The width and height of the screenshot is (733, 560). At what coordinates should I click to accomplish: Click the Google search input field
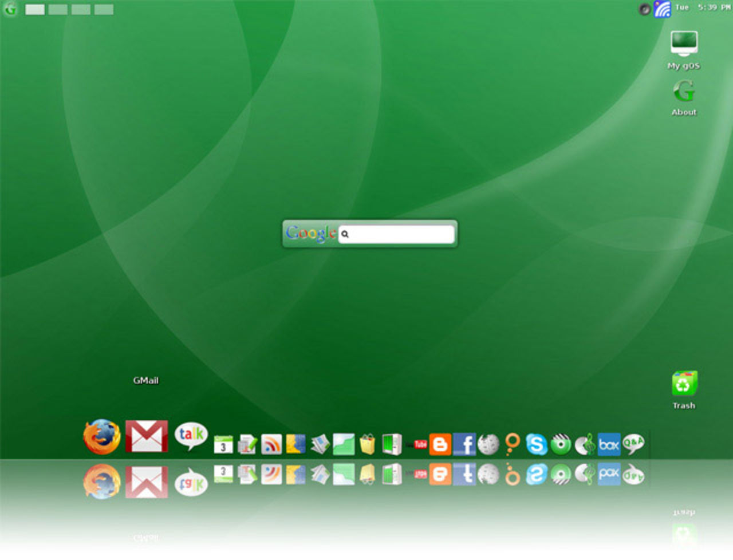pyautogui.click(x=401, y=234)
